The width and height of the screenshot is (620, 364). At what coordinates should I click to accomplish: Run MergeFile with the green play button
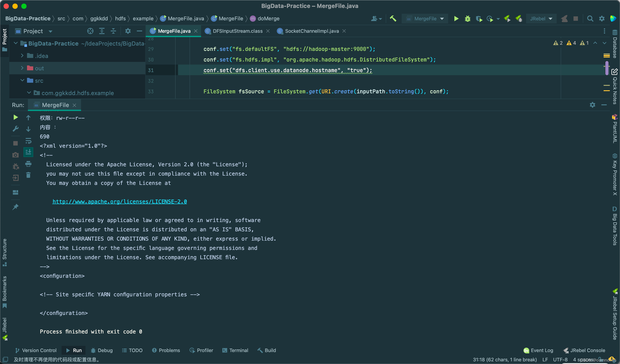456,19
